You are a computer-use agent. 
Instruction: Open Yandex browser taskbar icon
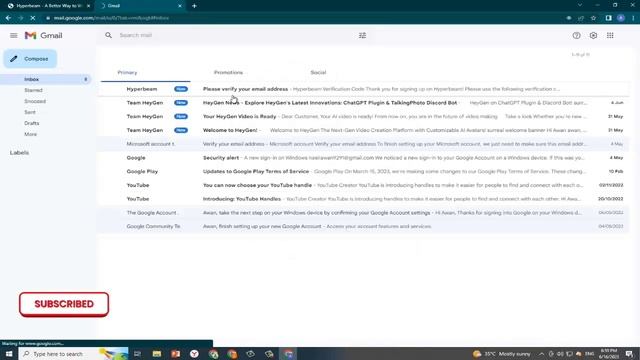tap(194, 354)
